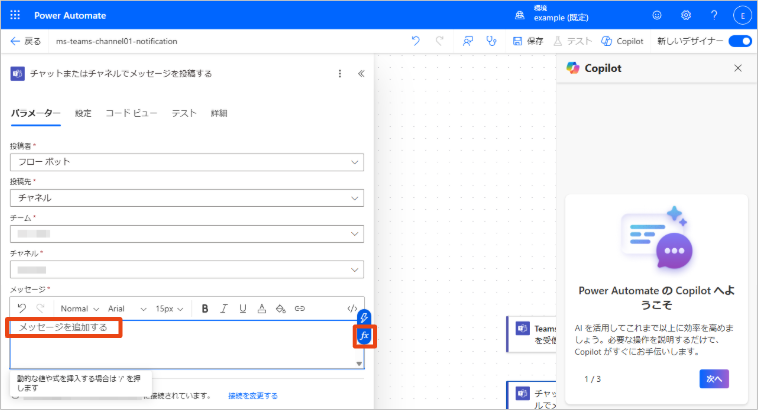Expand the チャネル dropdown
758x410 pixels.
[x=187, y=269]
